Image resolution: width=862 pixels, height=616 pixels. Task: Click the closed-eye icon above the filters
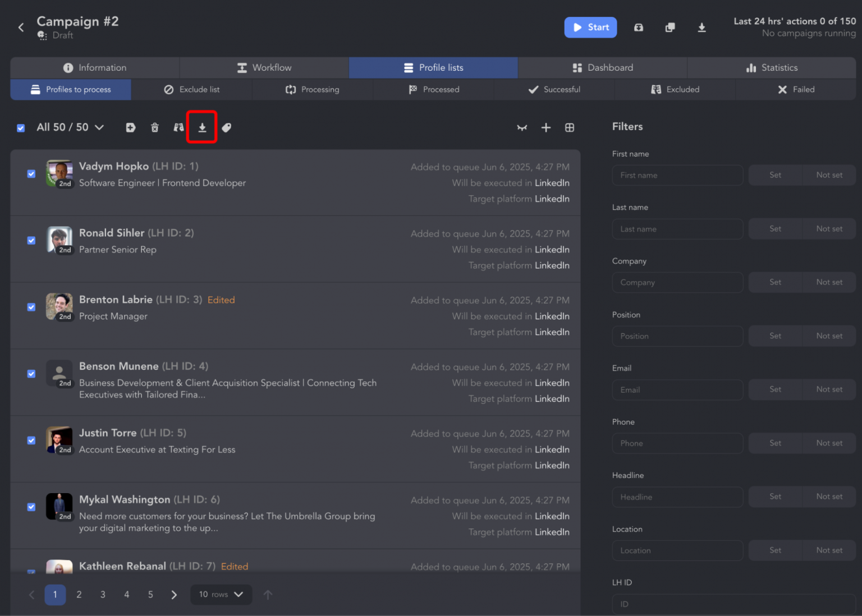point(522,127)
